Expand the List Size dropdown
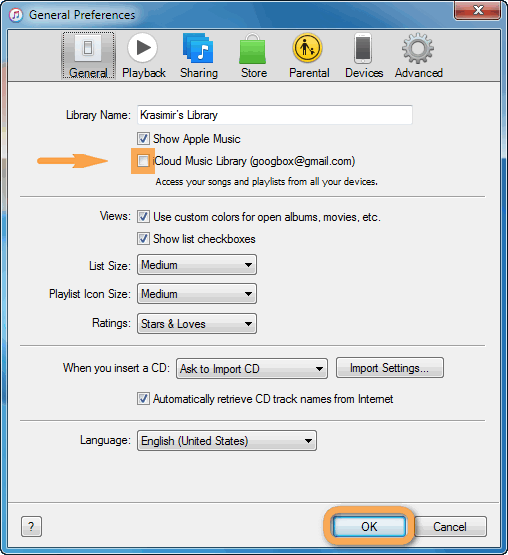 pyautogui.click(x=197, y=265)
